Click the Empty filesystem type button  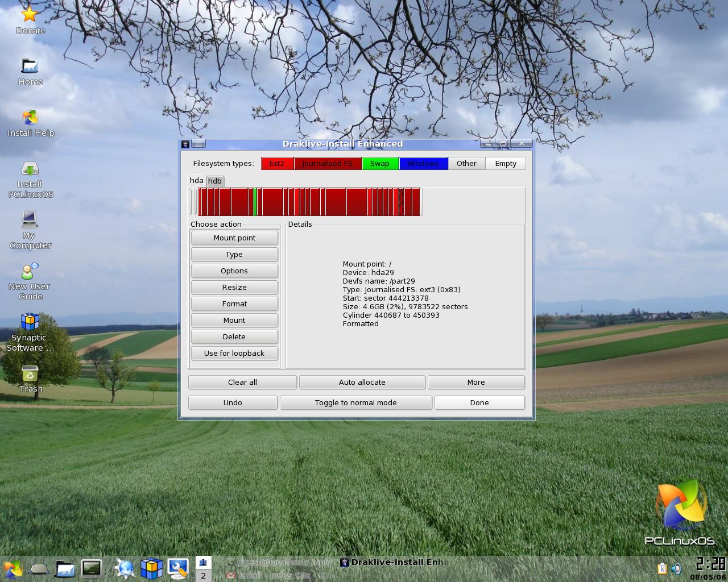click(506, 164)
